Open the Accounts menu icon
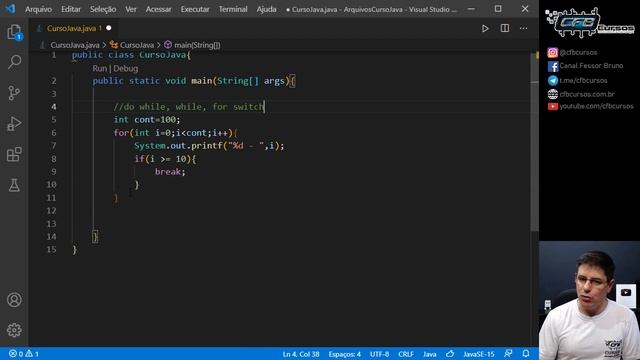 click(x=14, y=300)
